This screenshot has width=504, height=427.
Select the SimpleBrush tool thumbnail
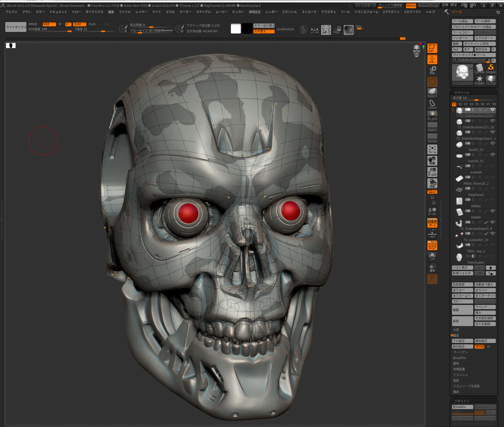pyautogui.click(x=491, y=69)
